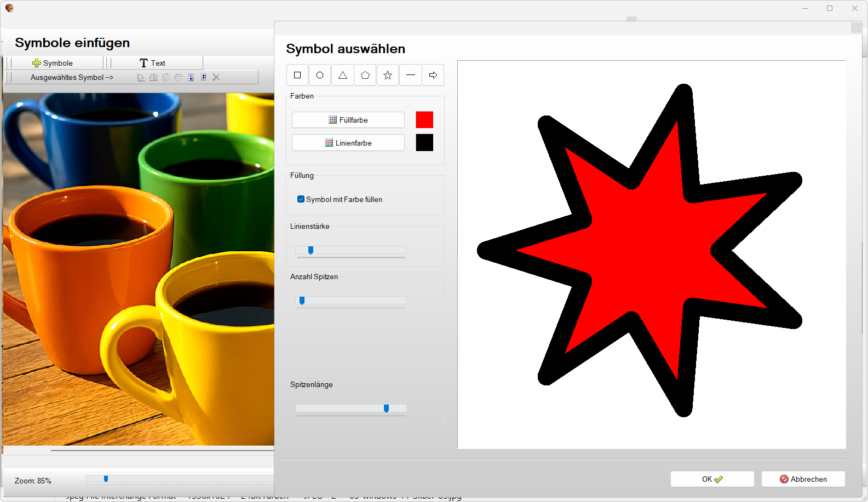Send selected symbol backward with down-arrow icon
Viewport: 868px width, 502px height.
[191, 78]
